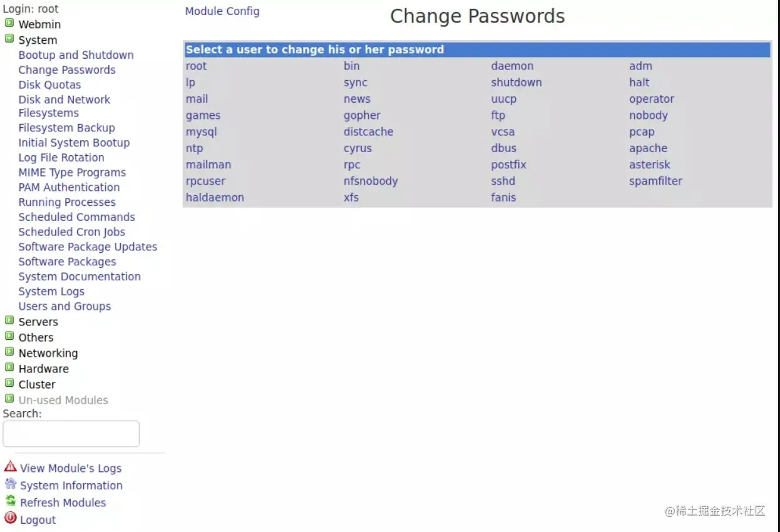Image resolution: width=780 pixels, height=532 pixels.
Task: Open Disk and Network Filesystems module
Action: (x=64, y=106)
